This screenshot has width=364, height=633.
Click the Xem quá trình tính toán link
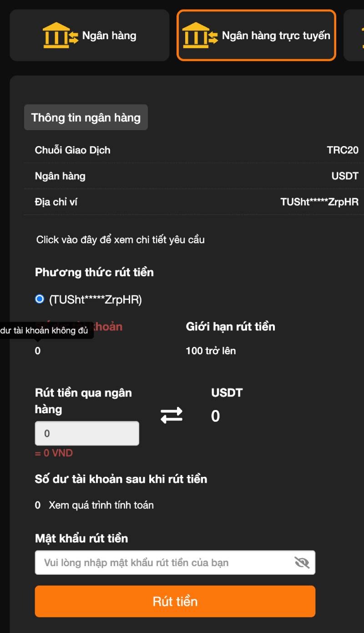(101, 505)
